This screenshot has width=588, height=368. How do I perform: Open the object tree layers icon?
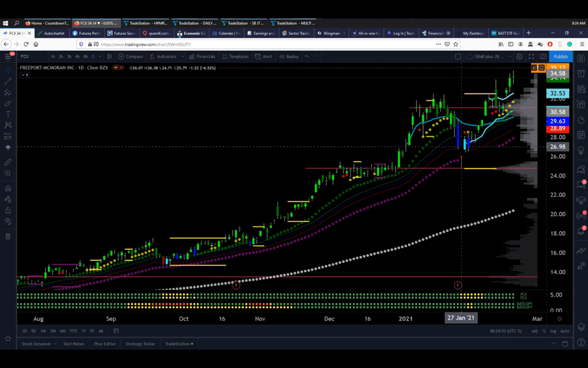click(x=581, y=327)
